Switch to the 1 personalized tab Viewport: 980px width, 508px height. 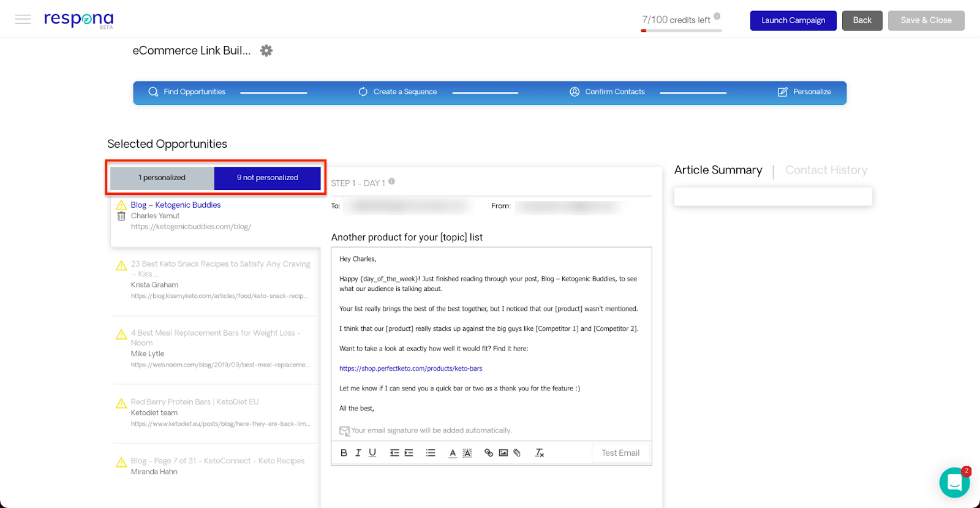point(162,178)
